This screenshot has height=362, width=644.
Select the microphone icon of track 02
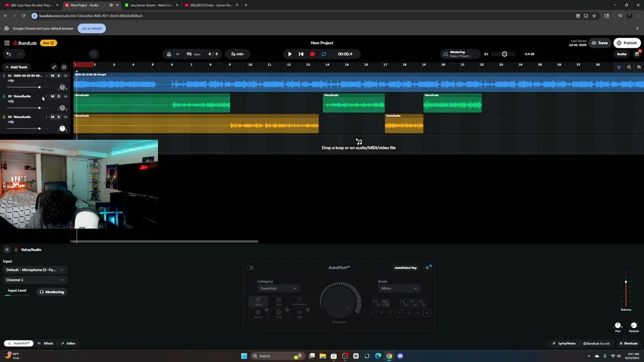click(x=4, y=97)
